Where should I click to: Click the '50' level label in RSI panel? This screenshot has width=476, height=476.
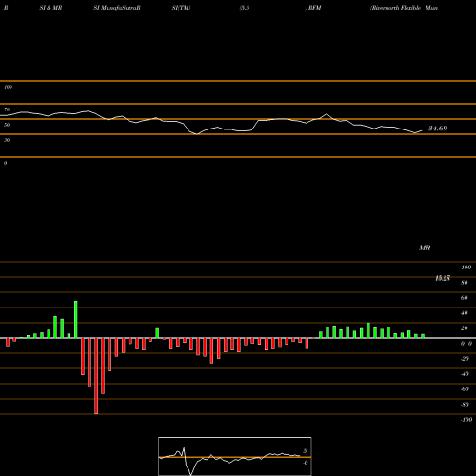pyautogui.click(x=7, y=125)
